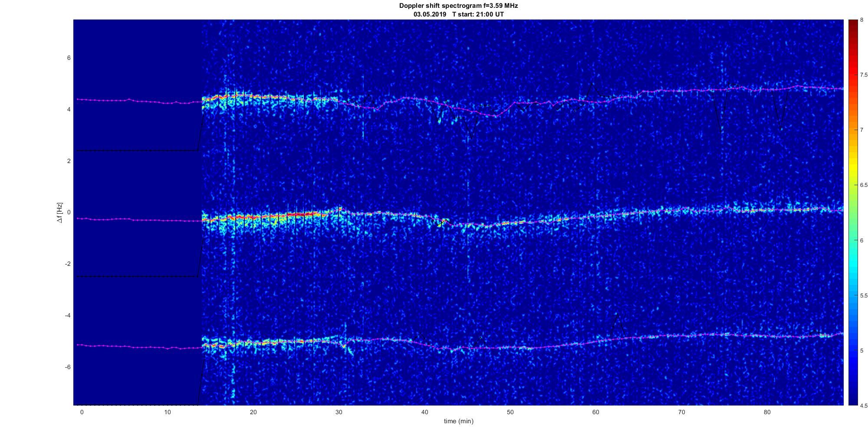Viewport: 868px width, 435px height.
Task: Click the y-axis tick label "2"
Action: tap(69, 161)
